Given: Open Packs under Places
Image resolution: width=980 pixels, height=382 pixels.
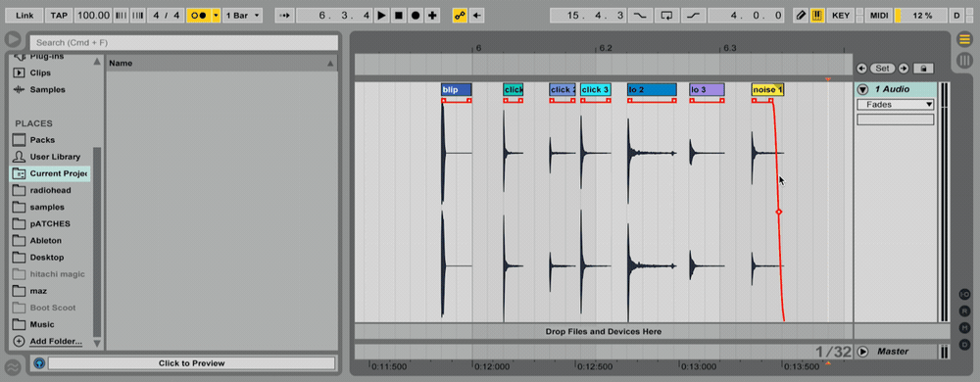Looking at the screenshot, I should 42,140.
